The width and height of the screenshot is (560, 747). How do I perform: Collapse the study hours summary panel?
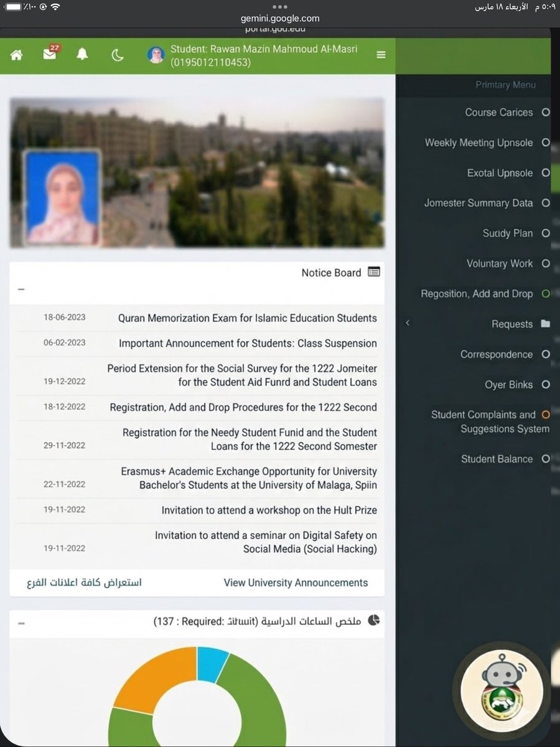21,622
